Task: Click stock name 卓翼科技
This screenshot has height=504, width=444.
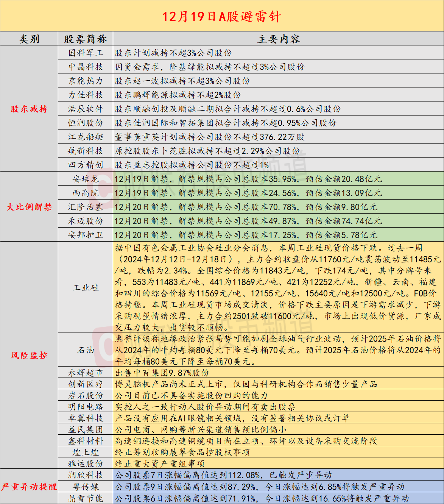Action: click(86, 418)
